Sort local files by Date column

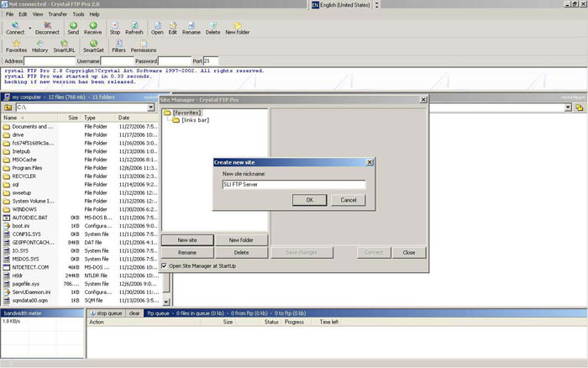[139, 118]
